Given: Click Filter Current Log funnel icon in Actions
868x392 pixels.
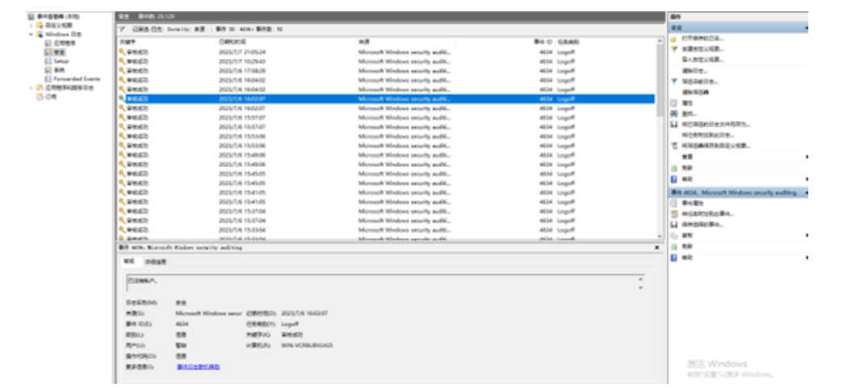Looking at the screenshot, I should click(x=674, y=81).
